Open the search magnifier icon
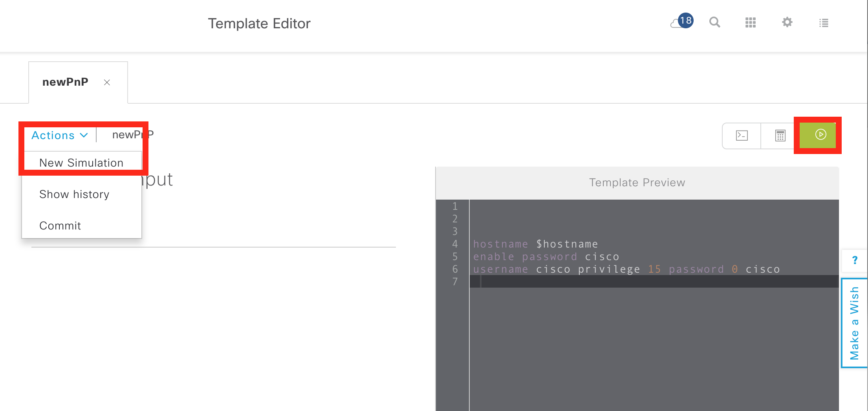Image resolution: width=868 pixels, height=411 pixels. 714,22
